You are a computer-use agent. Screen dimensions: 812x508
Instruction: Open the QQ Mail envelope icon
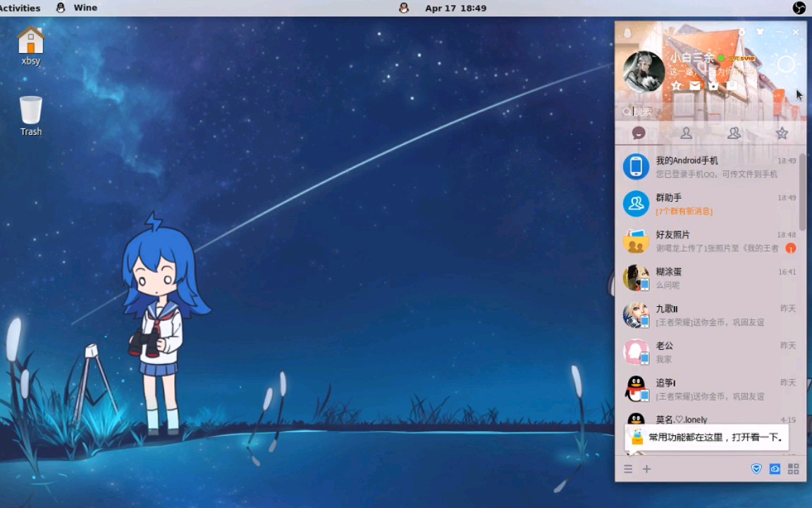coord(695,85)
